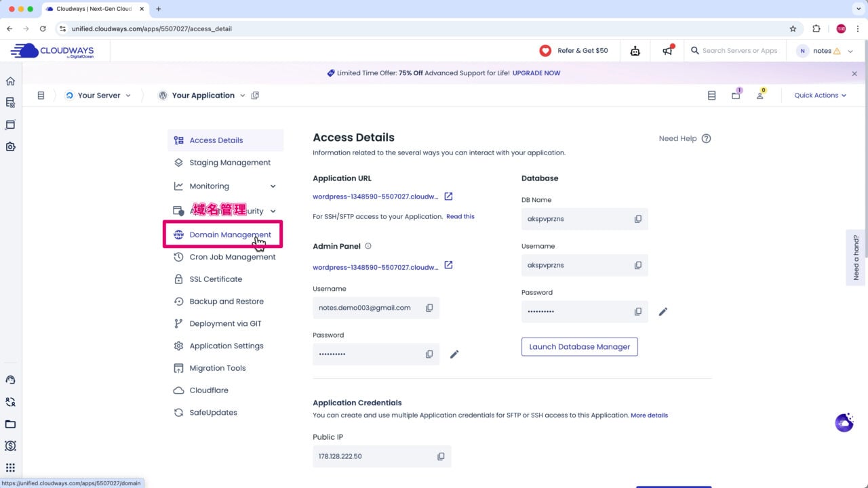This screenshot has width=868, height=488.
Task: Open the settings gear in left sidebar
Action: pos(10,146)
